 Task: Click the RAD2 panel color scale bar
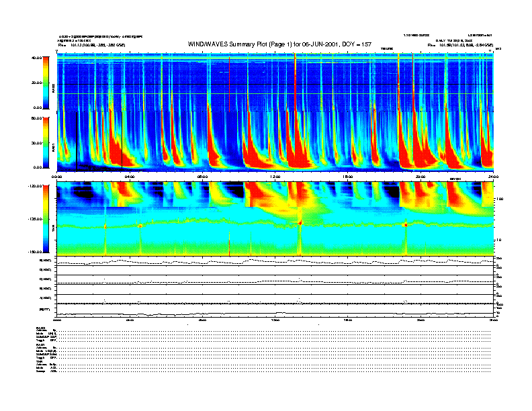pyautogui.click(x=46, y=83)
